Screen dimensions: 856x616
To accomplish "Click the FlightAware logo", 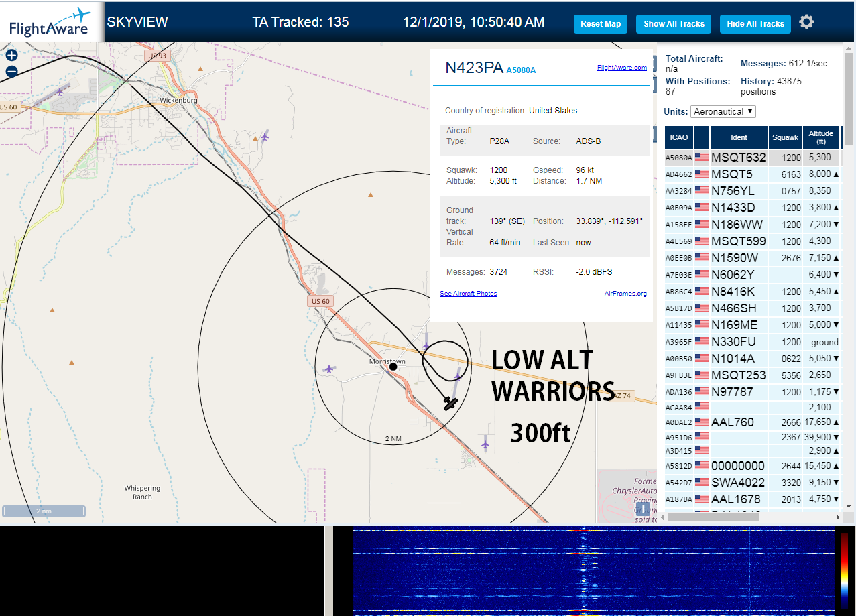I will tap(52, 22).
